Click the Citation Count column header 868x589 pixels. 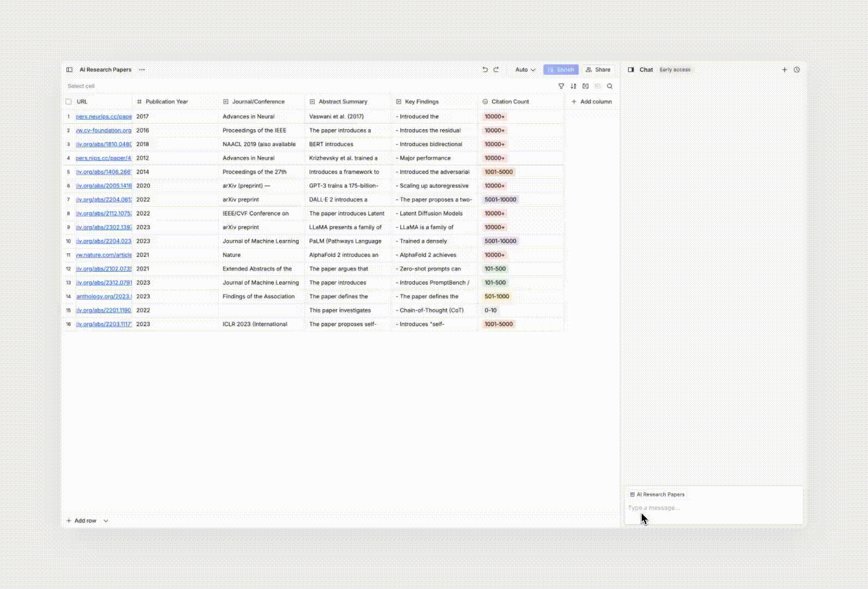pos(521,102)
